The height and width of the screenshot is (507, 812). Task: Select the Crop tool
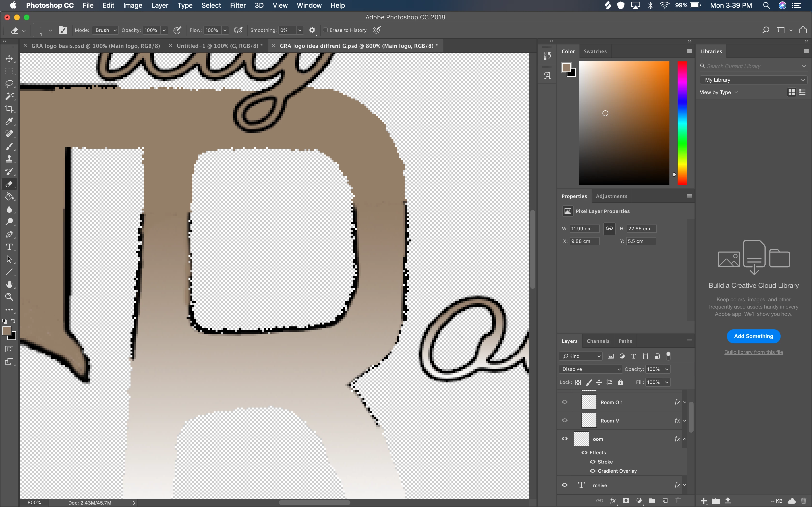[x=9, y=109]
